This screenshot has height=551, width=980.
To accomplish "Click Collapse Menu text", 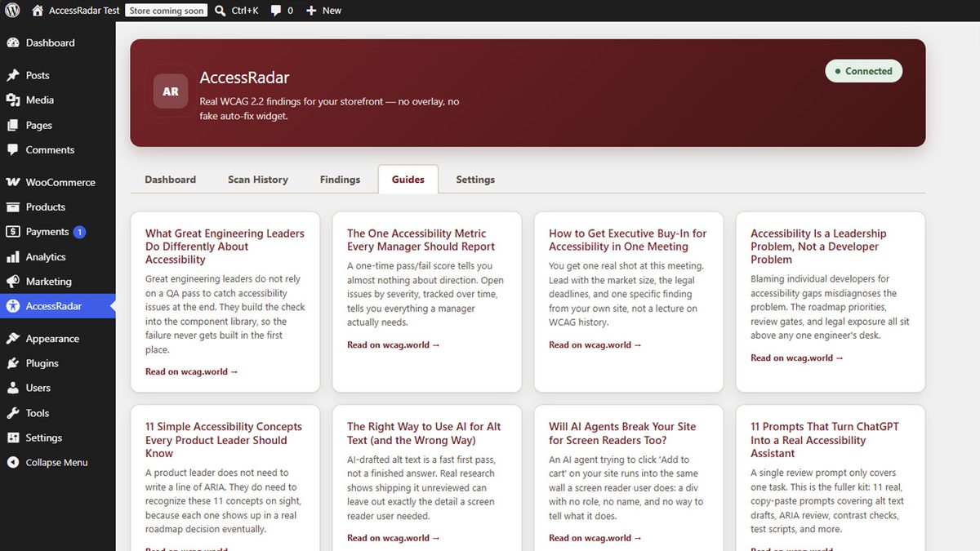I will 56,462.
